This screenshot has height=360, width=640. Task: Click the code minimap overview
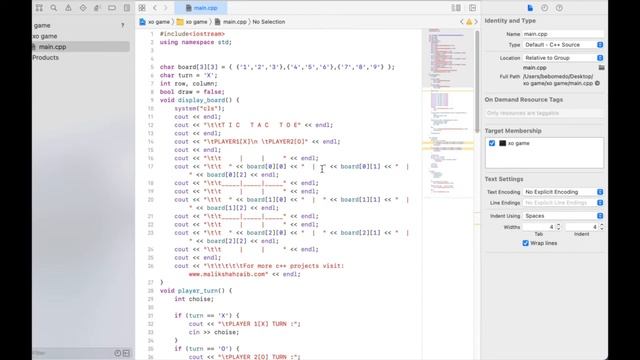(448, 112)
